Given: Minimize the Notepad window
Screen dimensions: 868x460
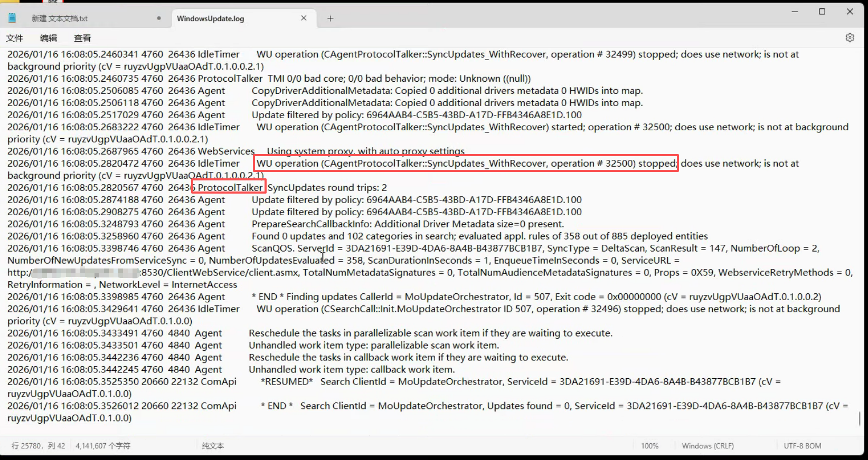Looking at the screenshot, I should (x=795, y=12).
